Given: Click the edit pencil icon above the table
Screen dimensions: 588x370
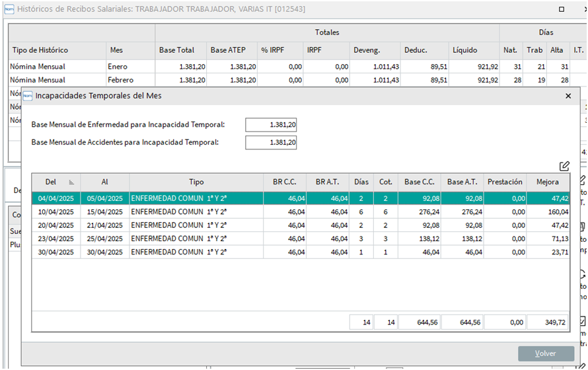Looking at the screenshot, I should (564, 166).
